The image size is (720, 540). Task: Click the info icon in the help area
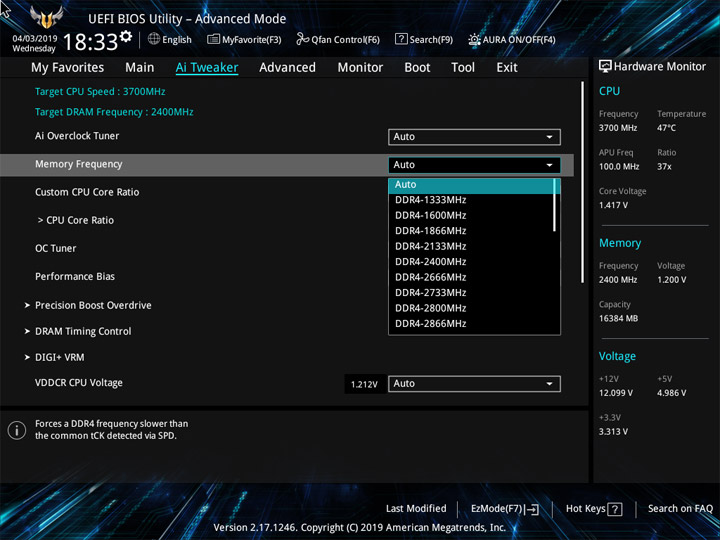coord(17,430)
